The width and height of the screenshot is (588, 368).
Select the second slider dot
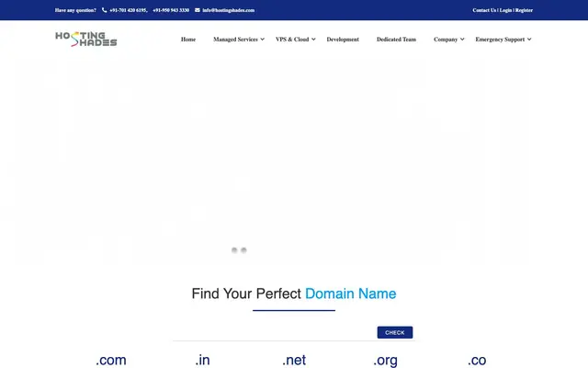coord(243,250)
